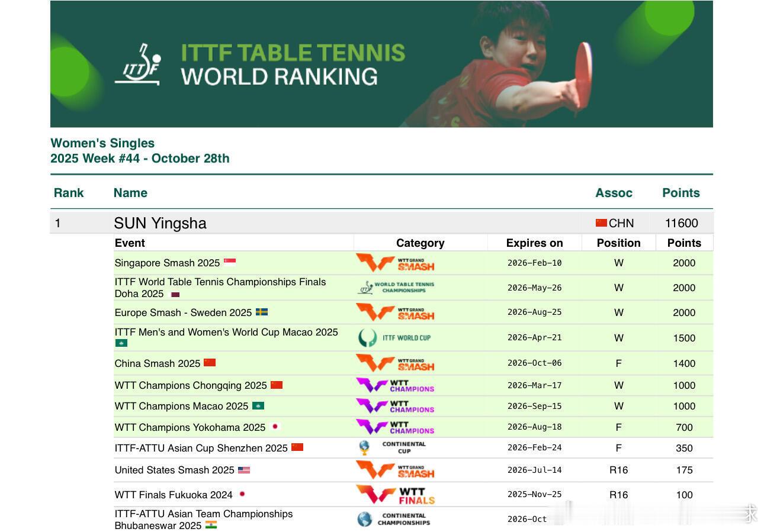Click the 350 points cell

(x=684, y=448)
